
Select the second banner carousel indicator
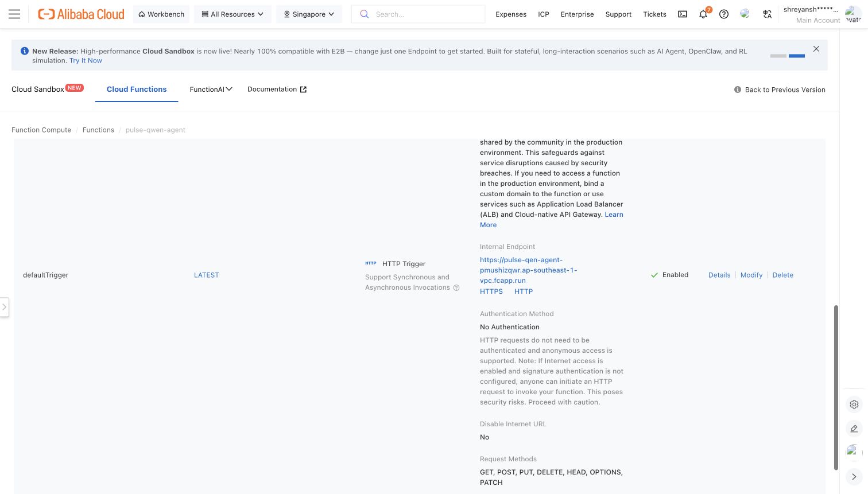click(797, 56)
